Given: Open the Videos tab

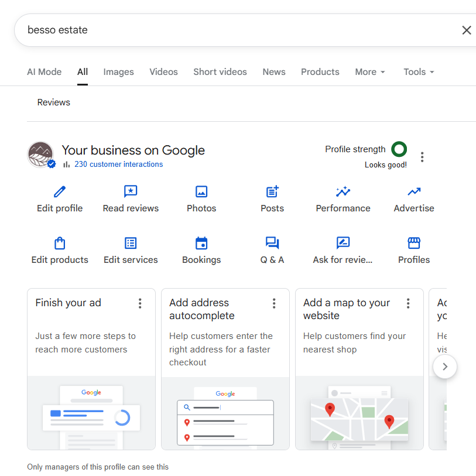Looking at the screenshot, I should 163,72.
